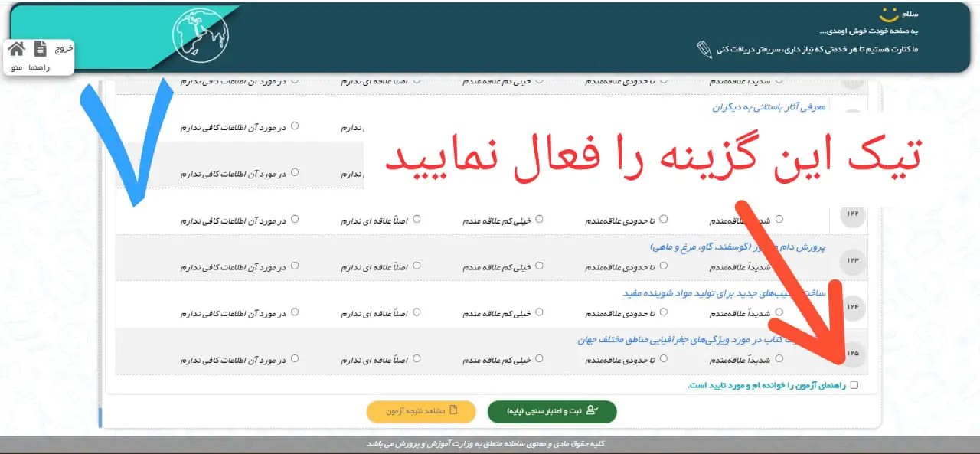Pick تا حدودی علاقه‌مندم for question ۱۲۲
The width and height of the screenshot is (980, 454).
(663, 219)
